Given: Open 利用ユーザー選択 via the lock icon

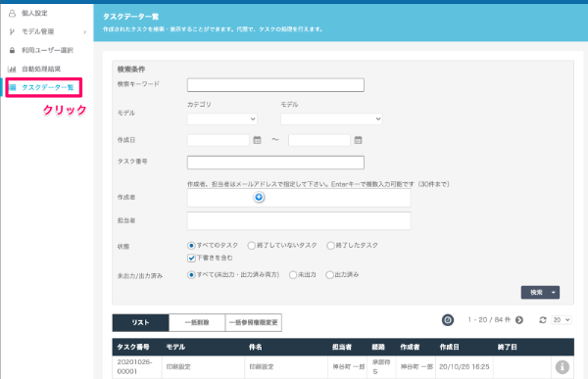Looking at the screenshot, I should tap(12, 50).
